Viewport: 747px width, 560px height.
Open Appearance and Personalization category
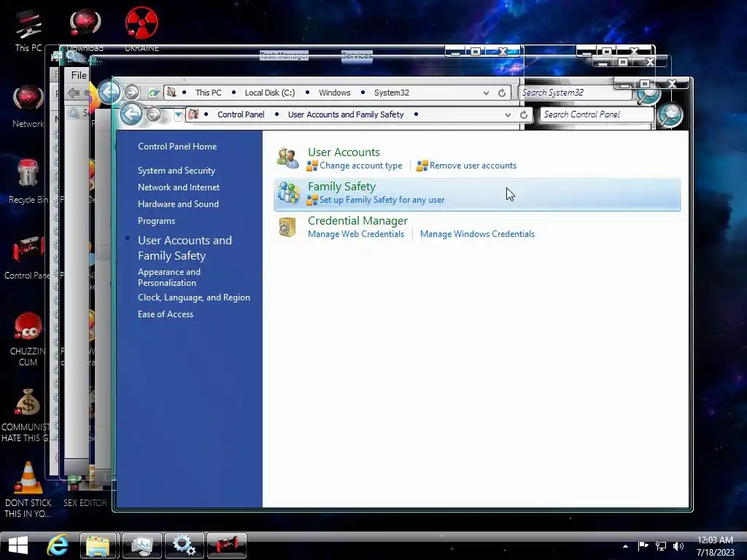tap(169, 277)
